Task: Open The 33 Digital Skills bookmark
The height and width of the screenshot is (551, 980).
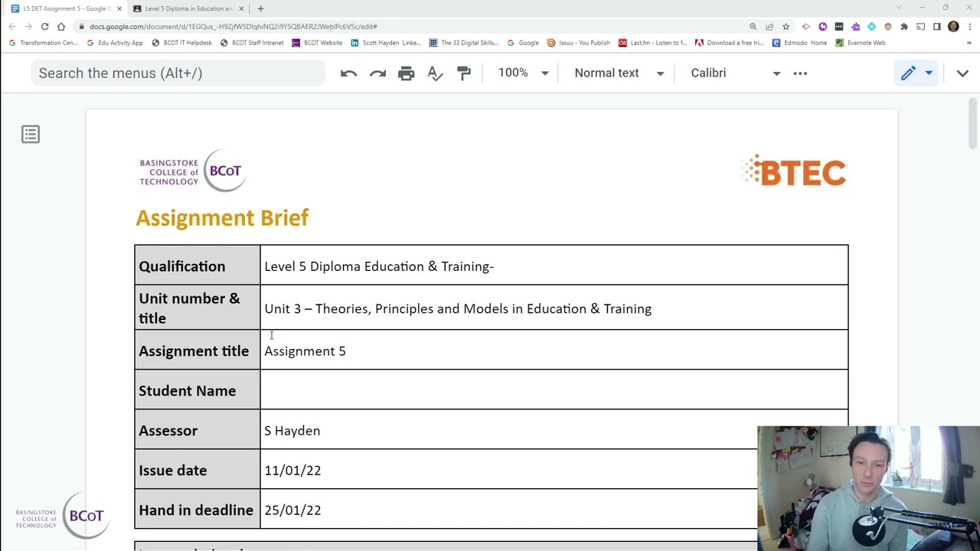Action: pos(464,43)
